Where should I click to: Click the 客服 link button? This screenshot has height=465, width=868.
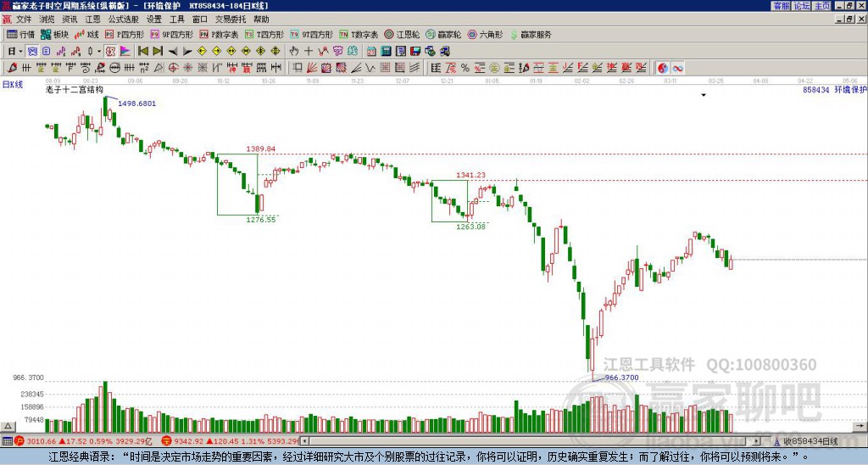pos(781,6)
